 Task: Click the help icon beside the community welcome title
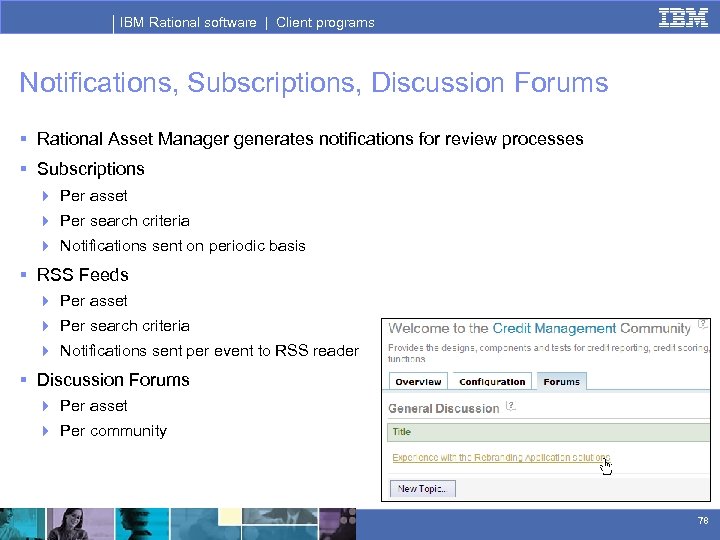[703, 324]
